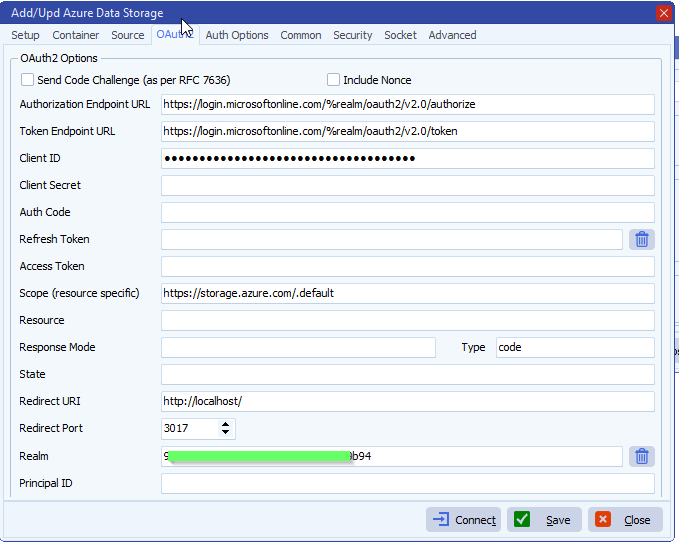Decrease Redirect Port with the down arrow
The height and width of the screenshot is (545, 679).
click(x=225, y=432)
